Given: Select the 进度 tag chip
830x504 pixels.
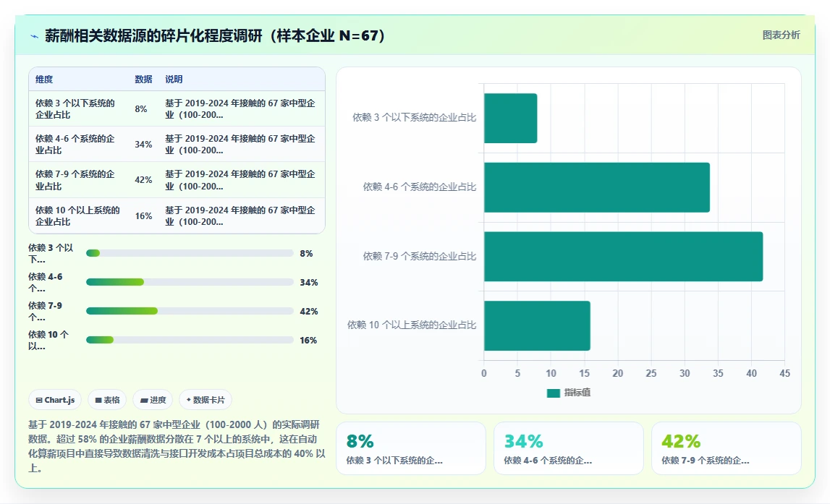Looking at the screenshot, I should [153, 400].
